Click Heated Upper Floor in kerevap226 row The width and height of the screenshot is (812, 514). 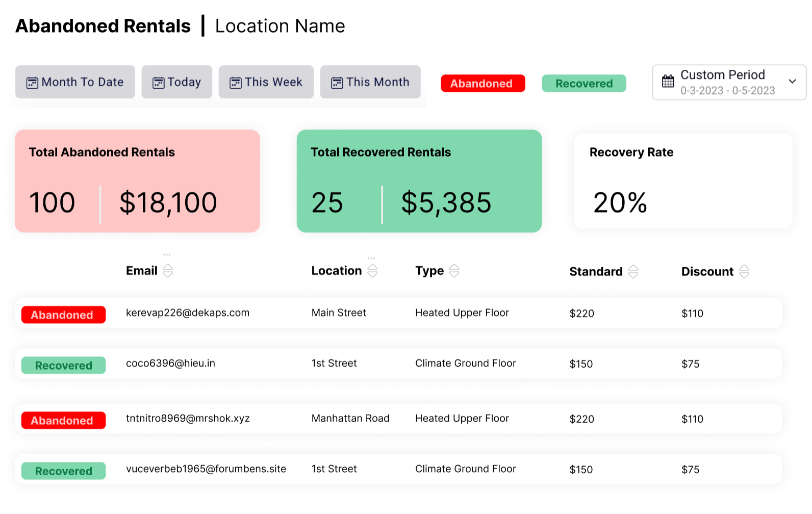point(462,313)
